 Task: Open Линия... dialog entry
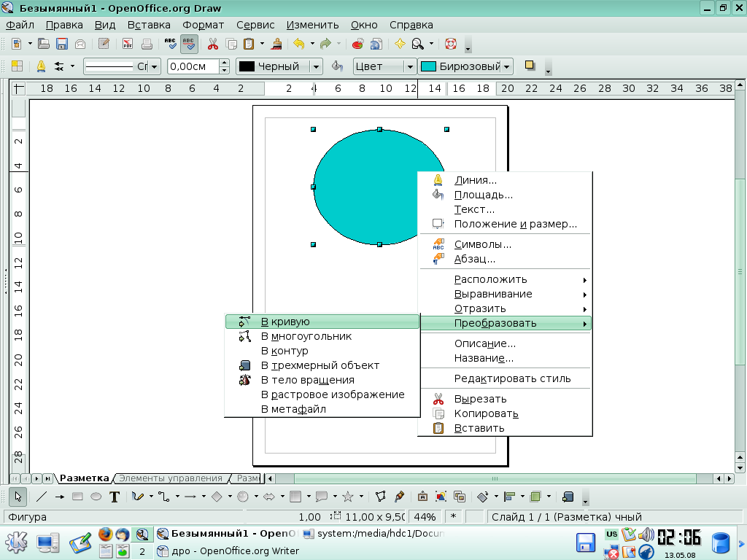505,181
